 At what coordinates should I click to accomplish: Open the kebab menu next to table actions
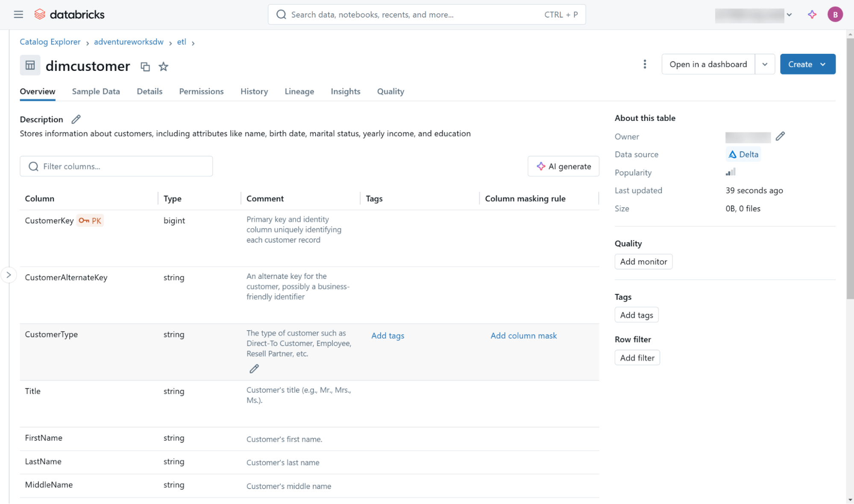(x=645, y=64)
